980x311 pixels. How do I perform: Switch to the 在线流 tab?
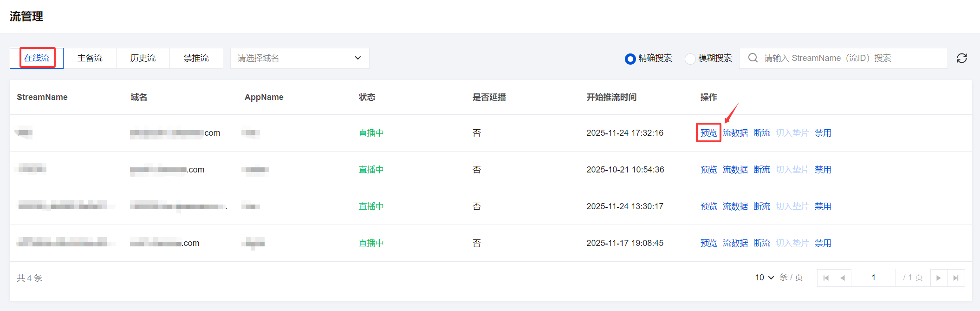tap(37, 58)
